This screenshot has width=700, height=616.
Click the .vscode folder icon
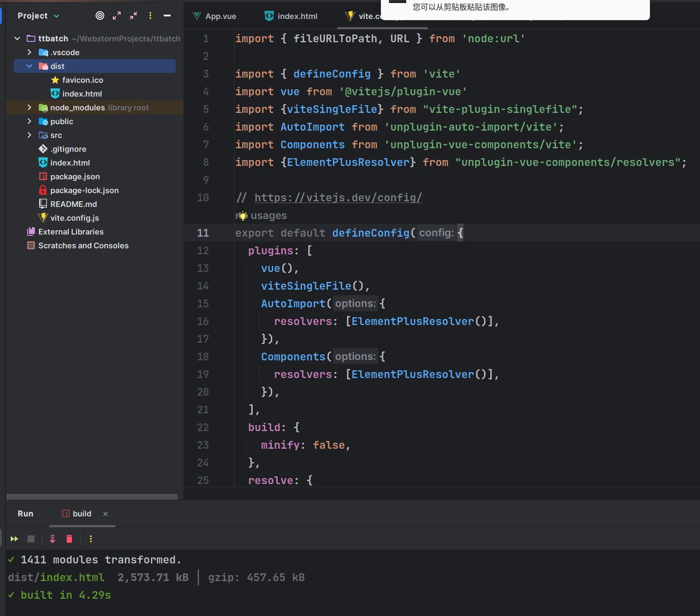click(43, 52)
